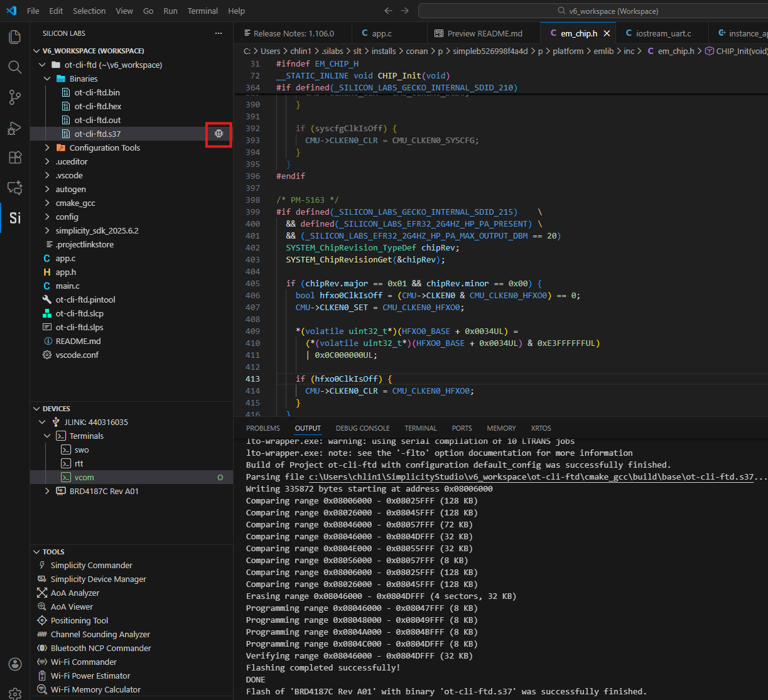Click the workspace search box in title bar
Image resolution: width=768 pixels, height=700 pixels.
coord(593,11)
